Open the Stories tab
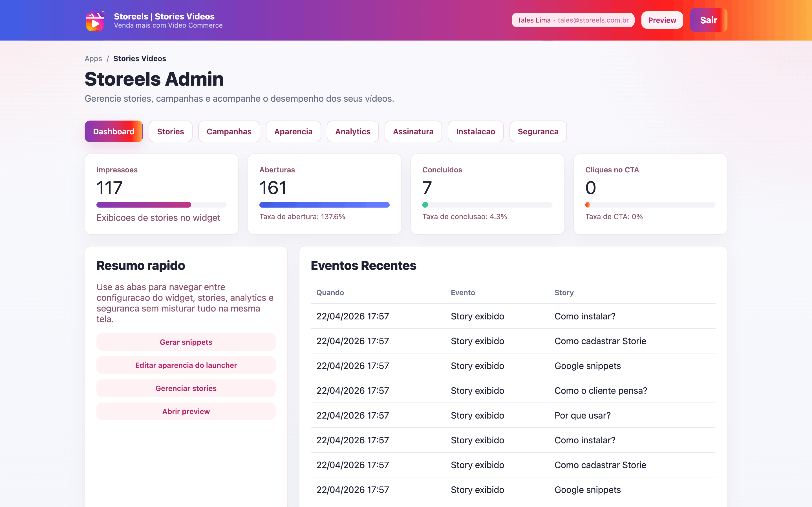 (x=171, y=132)
